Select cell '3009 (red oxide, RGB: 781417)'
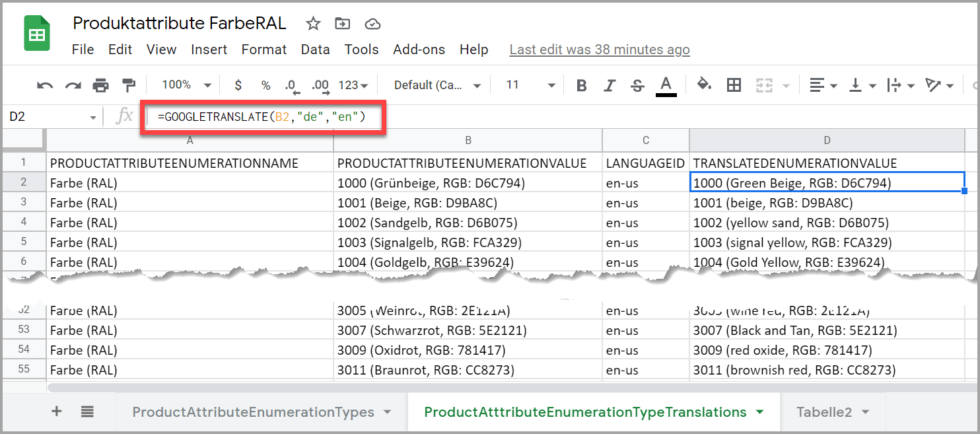 [827, 350]
